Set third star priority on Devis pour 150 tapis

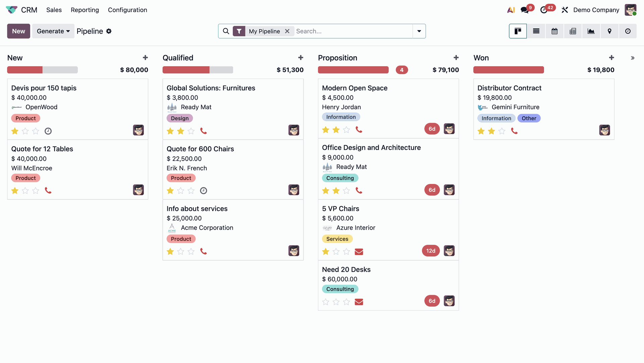[x=36, y=131]
